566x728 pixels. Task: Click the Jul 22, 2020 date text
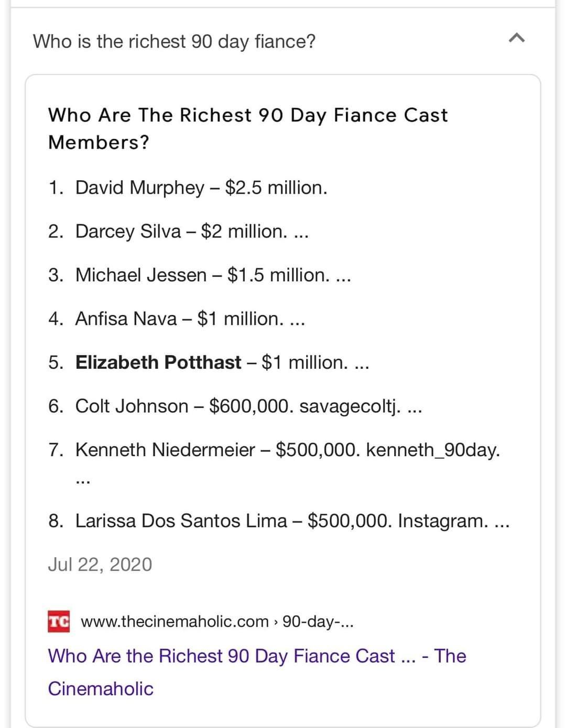100,564
